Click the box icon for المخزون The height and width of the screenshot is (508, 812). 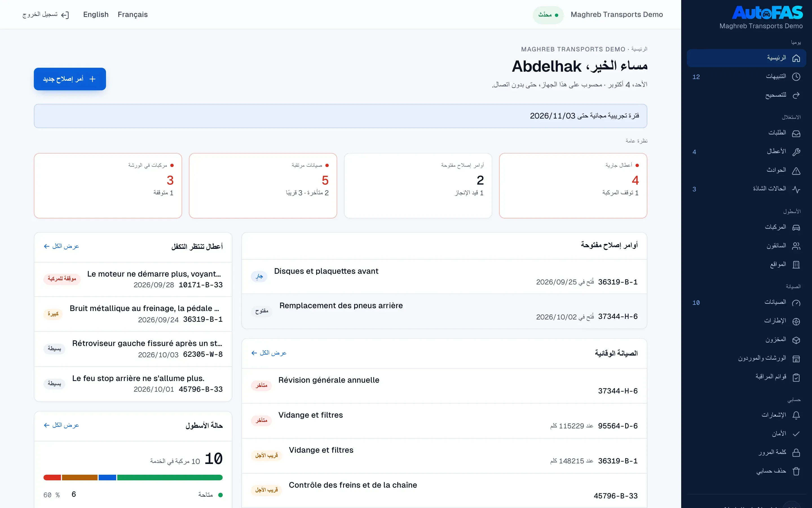point(796,340)
